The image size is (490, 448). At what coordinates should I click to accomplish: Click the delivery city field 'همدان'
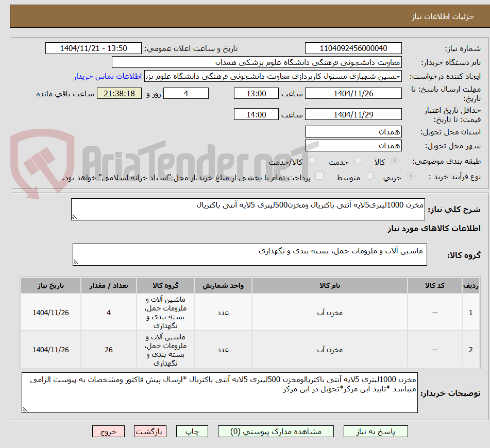pos(353,146)
